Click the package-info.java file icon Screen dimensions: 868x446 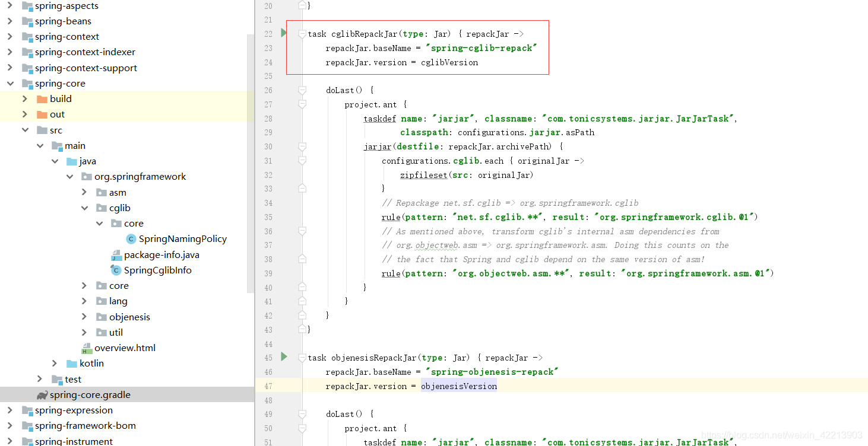tap(116, 255)
